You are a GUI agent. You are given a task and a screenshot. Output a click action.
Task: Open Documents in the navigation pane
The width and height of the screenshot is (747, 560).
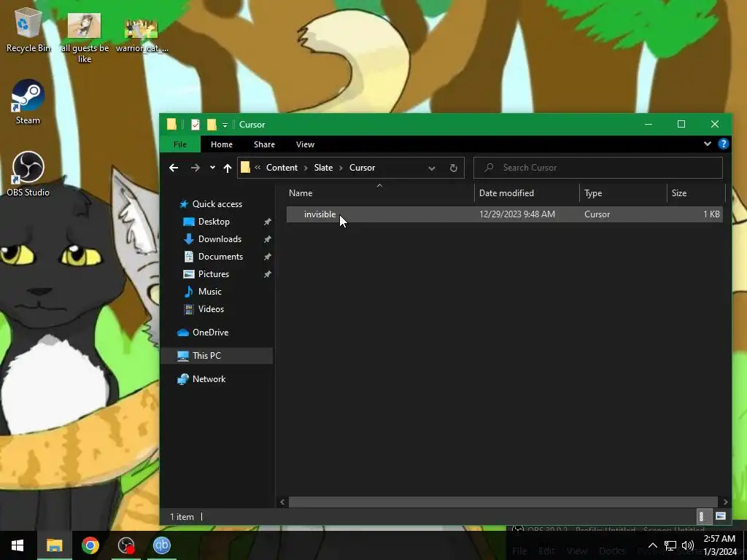(x=220, y=257)
